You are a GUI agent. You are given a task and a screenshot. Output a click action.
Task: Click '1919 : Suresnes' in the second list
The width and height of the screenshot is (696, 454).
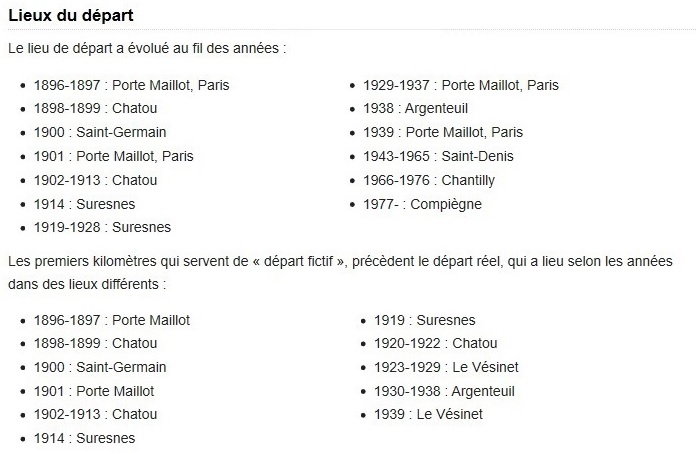424,320
